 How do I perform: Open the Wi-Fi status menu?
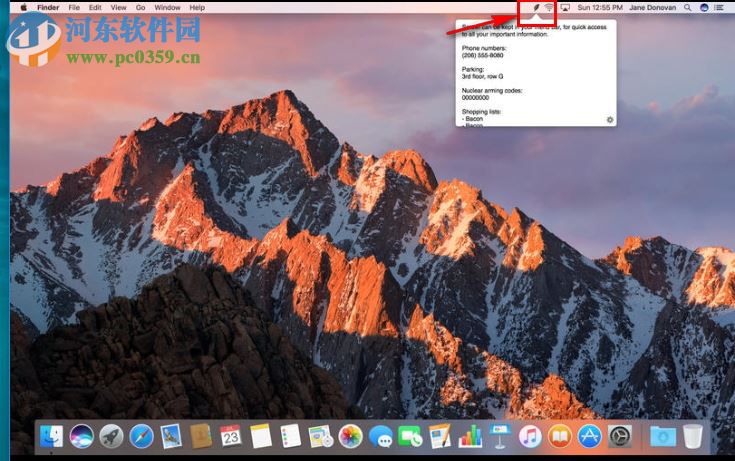pos(549,8)
